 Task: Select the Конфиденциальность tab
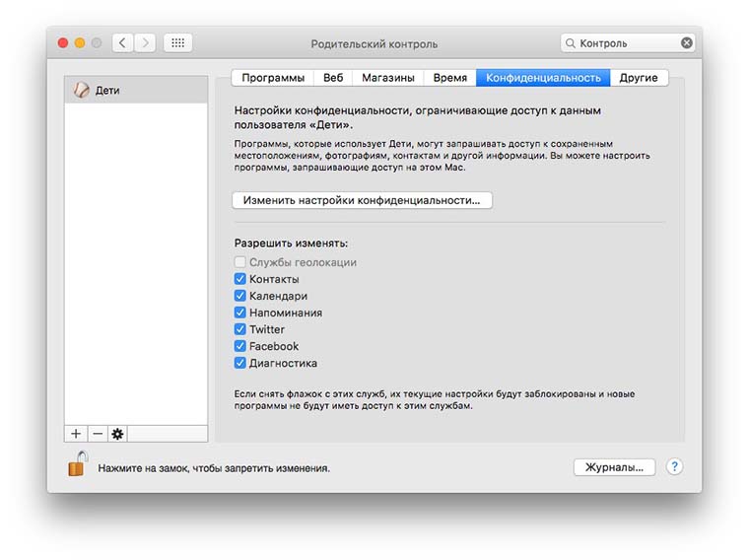(543, 78)
